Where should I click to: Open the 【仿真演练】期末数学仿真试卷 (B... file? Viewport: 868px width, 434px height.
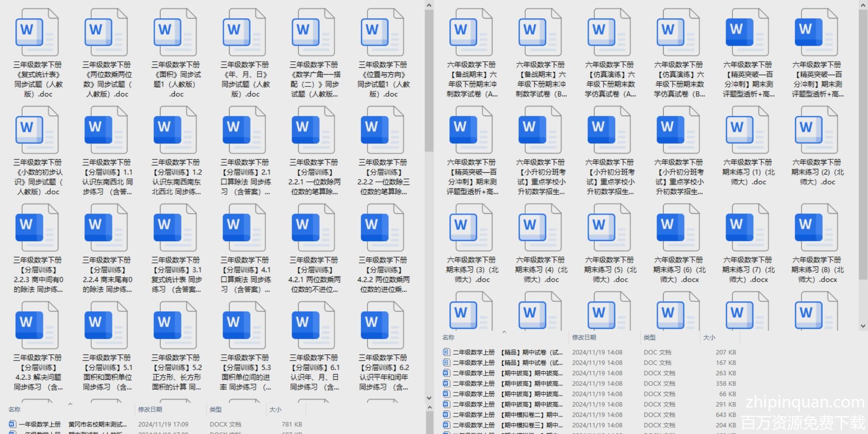678,33
